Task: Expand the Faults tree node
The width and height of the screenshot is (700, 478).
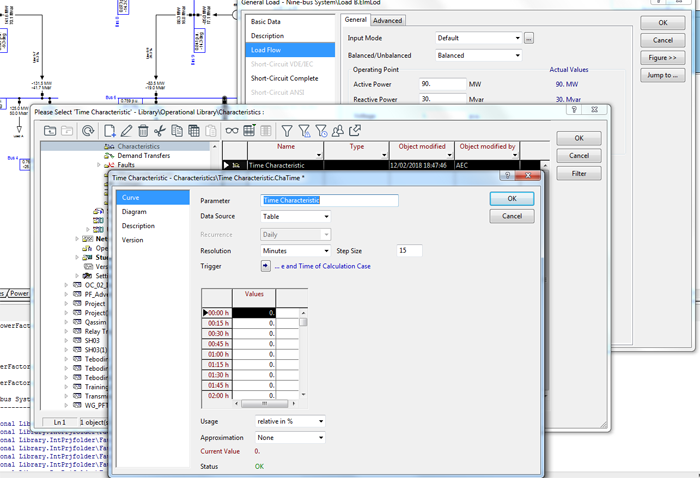Action: click(x=97, y=166)
